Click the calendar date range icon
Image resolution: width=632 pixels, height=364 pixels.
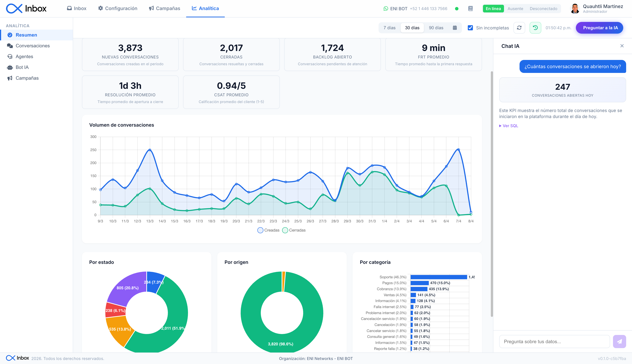tap(455, 28)
